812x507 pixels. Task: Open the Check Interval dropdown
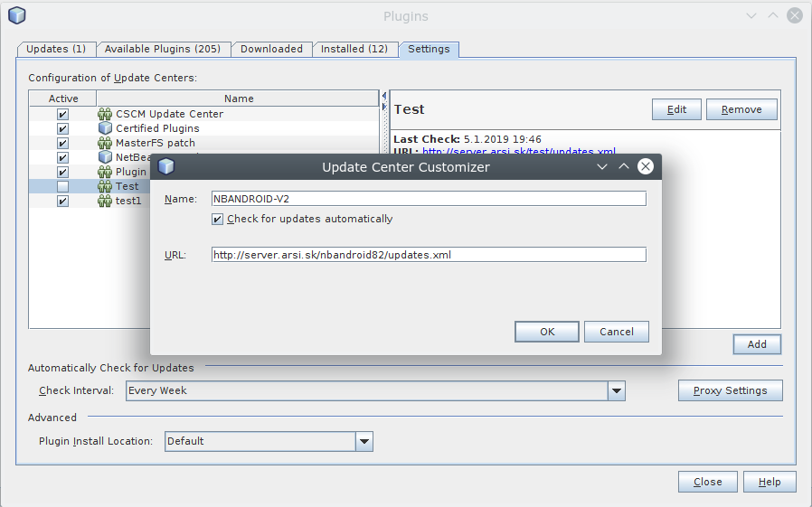tap(617, 390)
